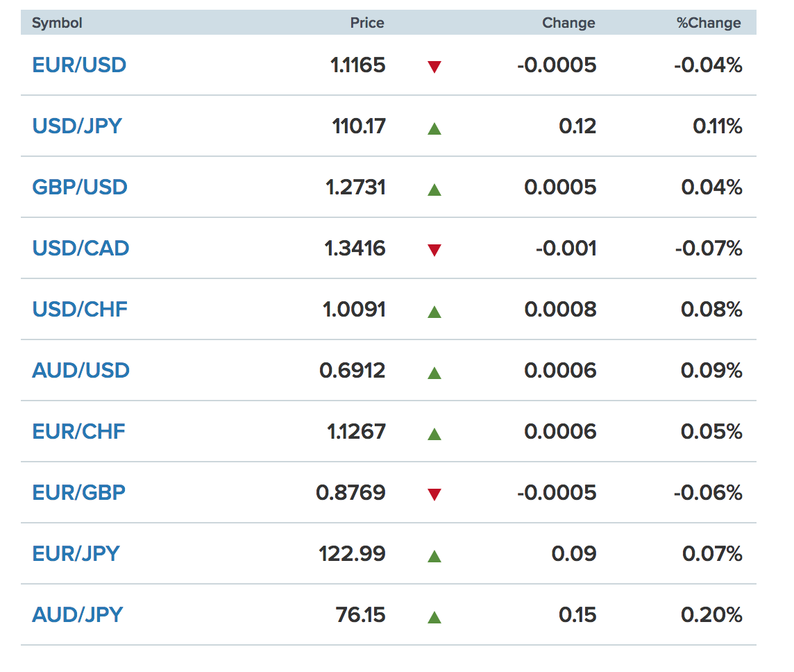Screen dimensions: 794x672
Task: Open the EUR/JPY symbol link
Action: [76, 553]
